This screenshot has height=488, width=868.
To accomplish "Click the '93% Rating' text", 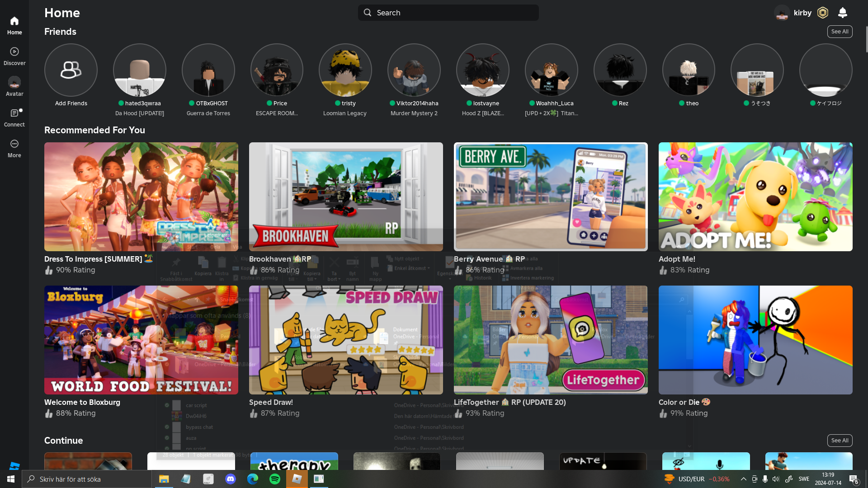I will tap(485, 413).
